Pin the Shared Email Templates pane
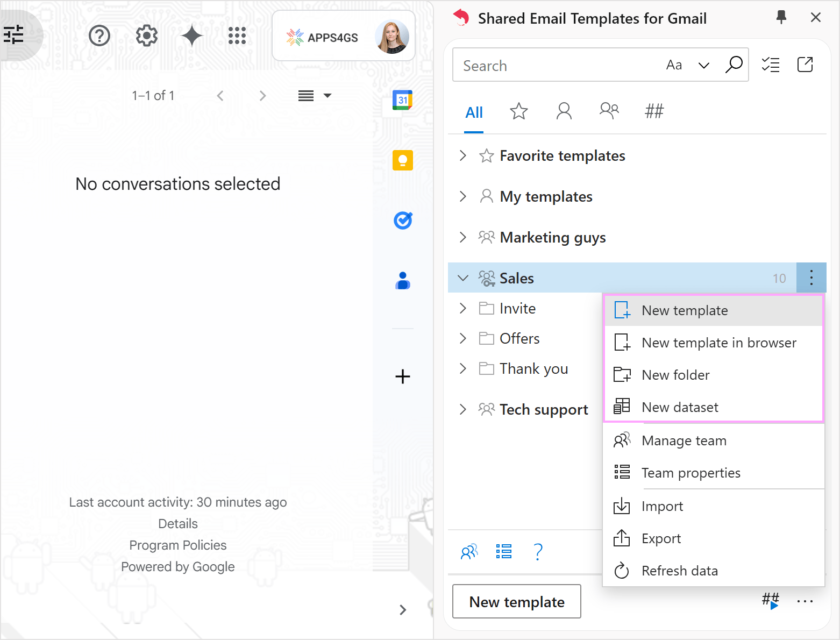 click(x=781, y=17)
